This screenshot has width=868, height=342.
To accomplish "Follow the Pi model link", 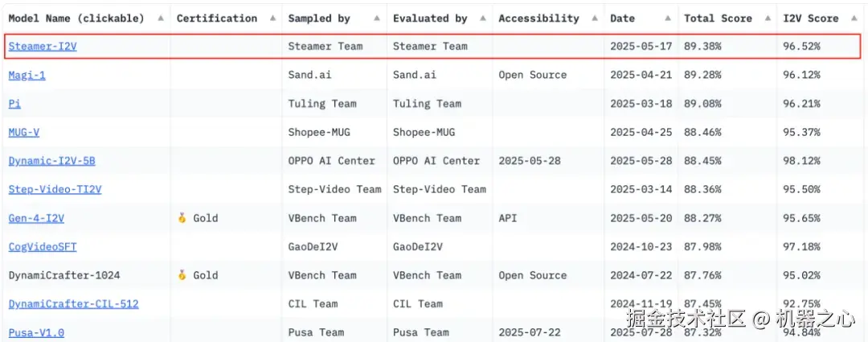I will point(14,104).
